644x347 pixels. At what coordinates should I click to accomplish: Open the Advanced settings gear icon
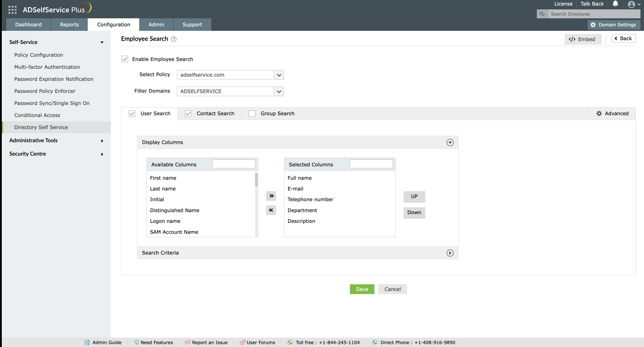point(599,113)
